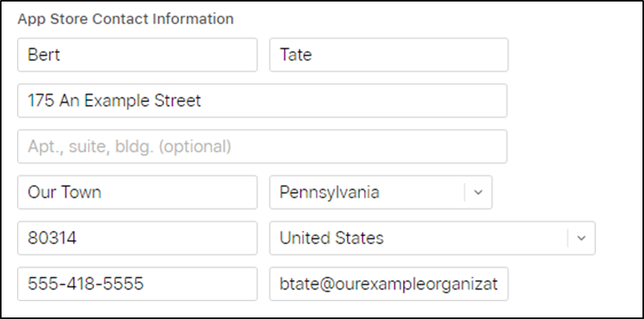
Task: Select the Apt., suite, bldg. optional field
Action: coord(262,146)
